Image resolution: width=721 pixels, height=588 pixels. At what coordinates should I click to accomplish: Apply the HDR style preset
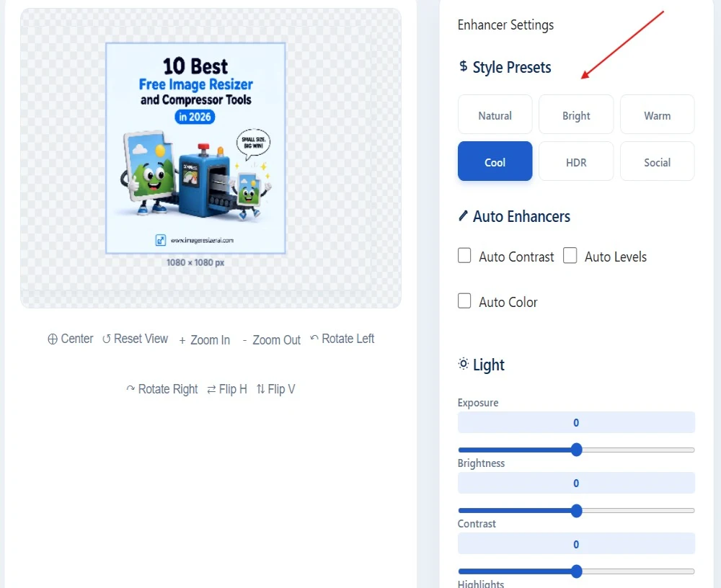pyautogui.click(x=575, y=161)
